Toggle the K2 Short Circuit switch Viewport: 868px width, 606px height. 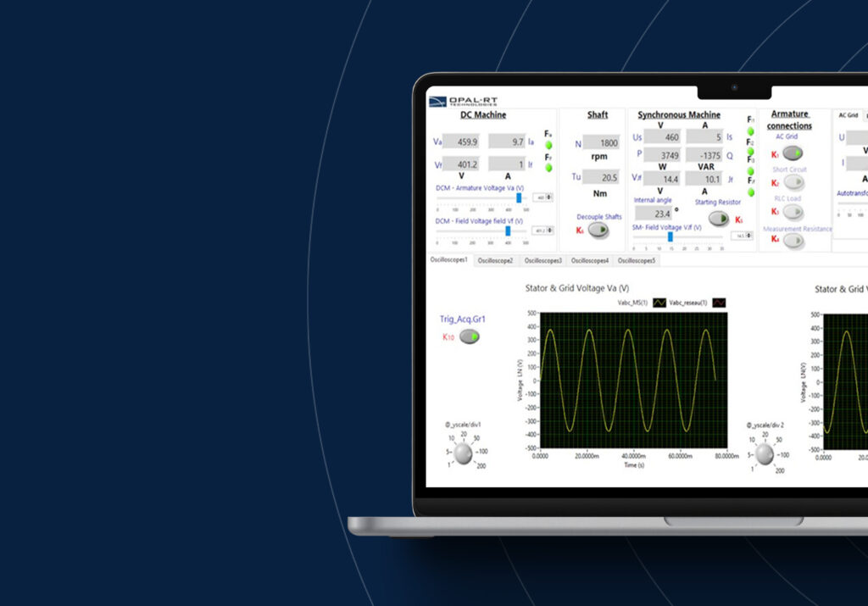coord(793,181)
